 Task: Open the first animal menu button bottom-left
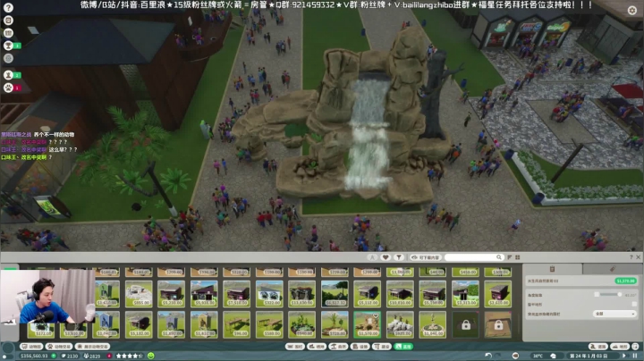(x=31, y=347)
